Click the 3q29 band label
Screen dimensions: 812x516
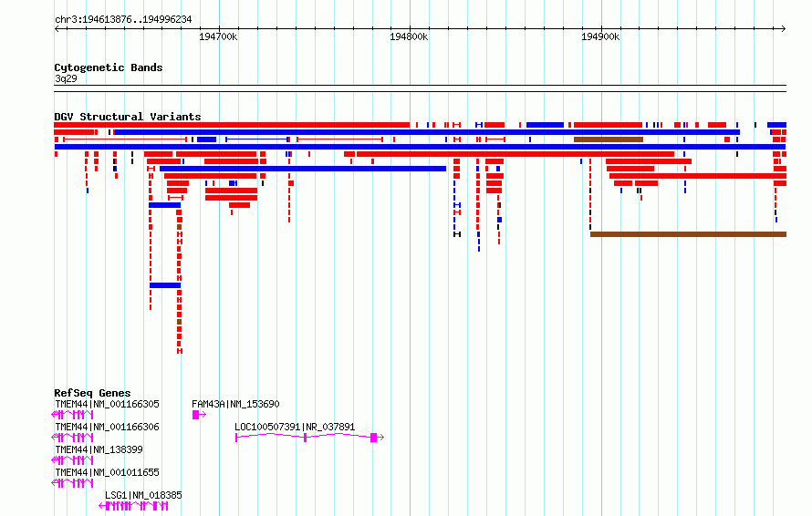66,78
